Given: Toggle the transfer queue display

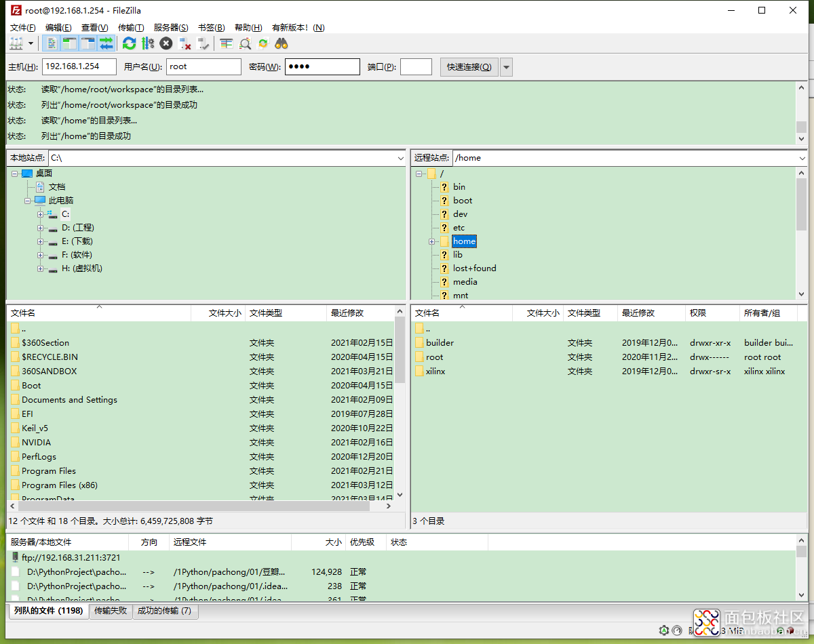Looking at the screenshot, I should [x=106, y=43].
